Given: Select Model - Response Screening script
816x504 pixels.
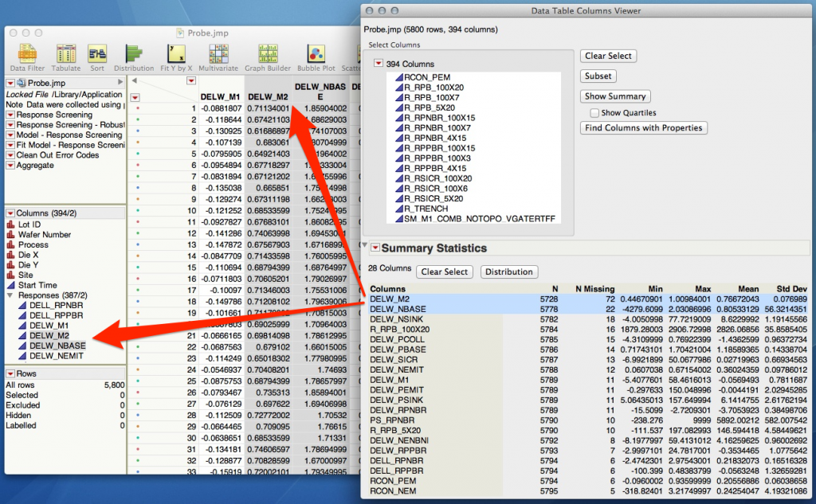Looking at the screenshot, I should [x=69, y=135].
